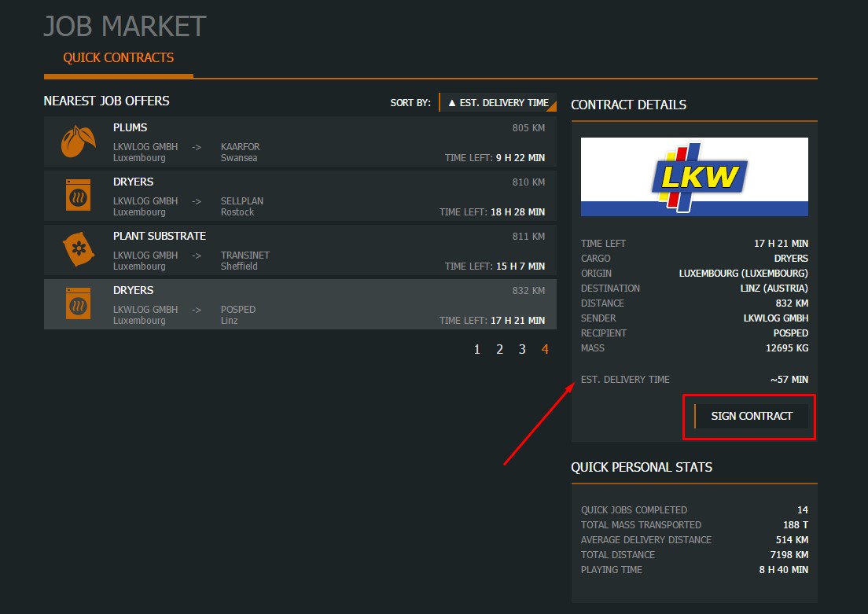Click the time left 9 H 22 MIN
Screen dimensions: 868x614
click(520, 158)
